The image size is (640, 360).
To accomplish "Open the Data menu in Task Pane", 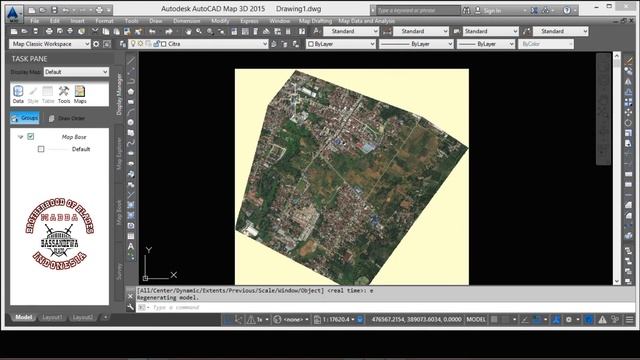I will (18, 94).
